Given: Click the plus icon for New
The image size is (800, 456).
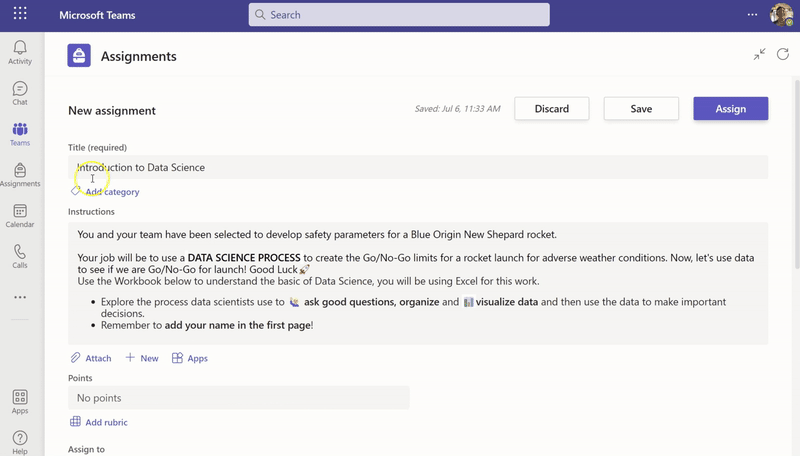Looking at the screenshot, I should [x=130, y=358].
